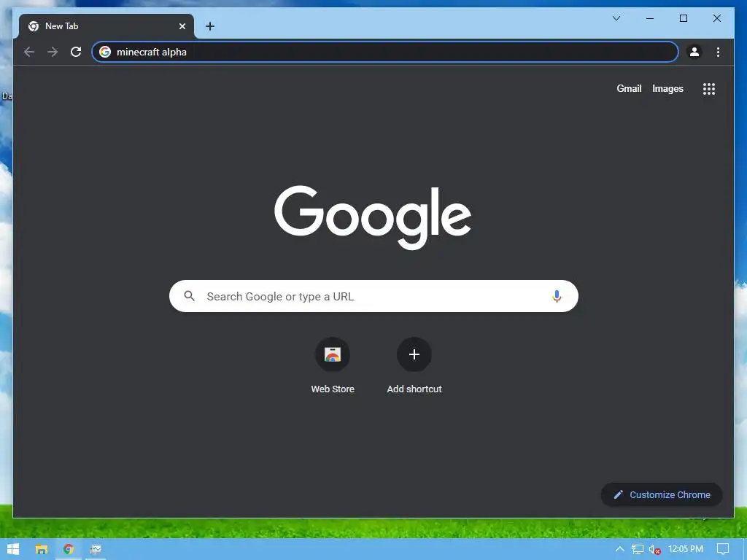The image size is (747, 560).
Task: Open the Google apps grid
Action: [x=709, y=88]
